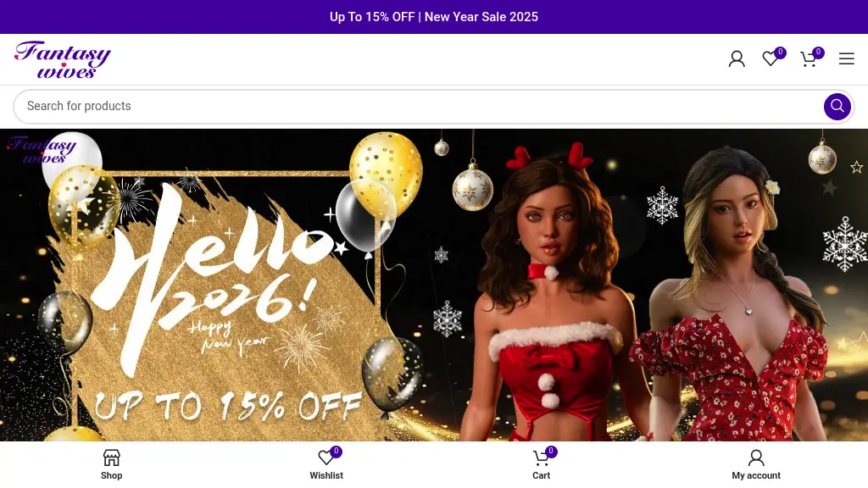Image resolution: width=868 pixels, height=488 pixels.
Task: Open Wishlist from the bottom navigation
Action: [x=326, y=464]
